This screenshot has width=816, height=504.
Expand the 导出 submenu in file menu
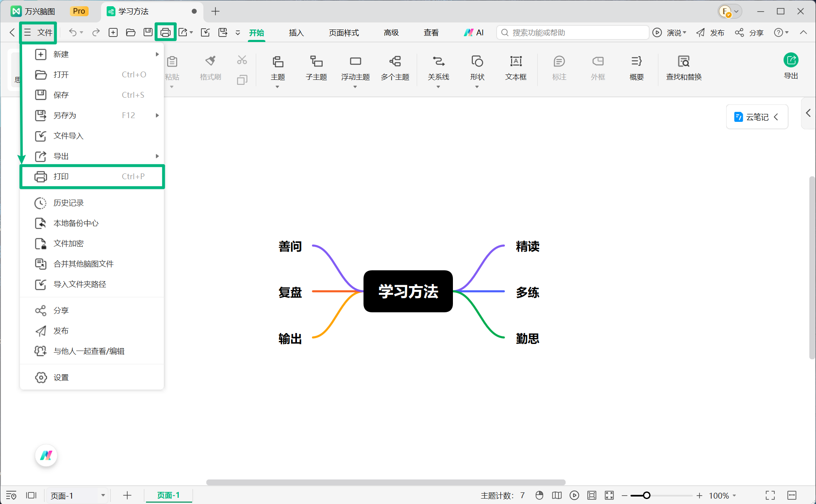pyautogui.click(x=157, y=156)
